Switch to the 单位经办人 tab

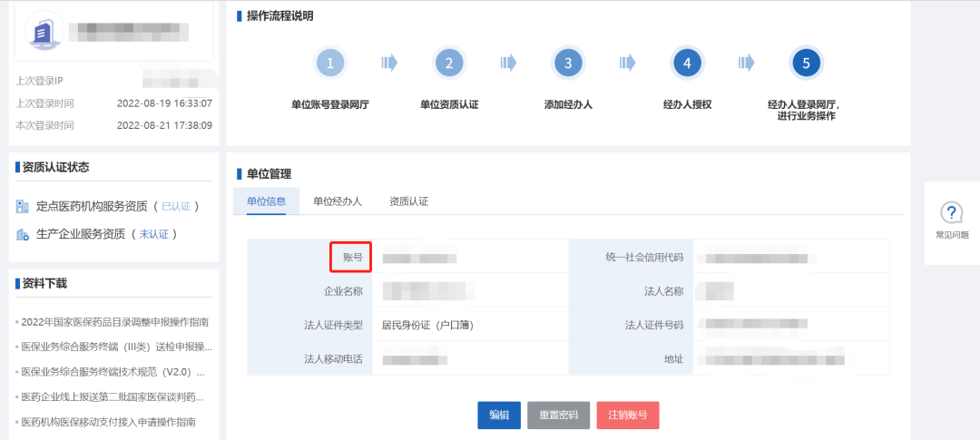point(338,201)
